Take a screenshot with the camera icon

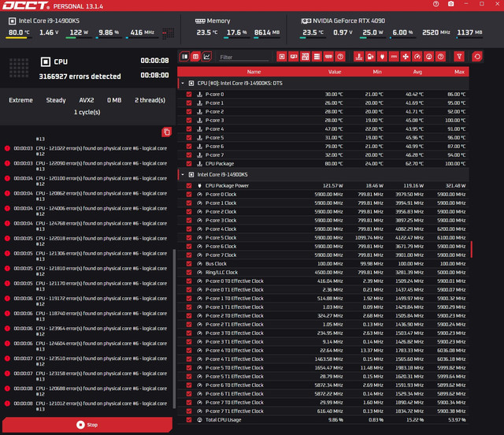click(451, 4)
